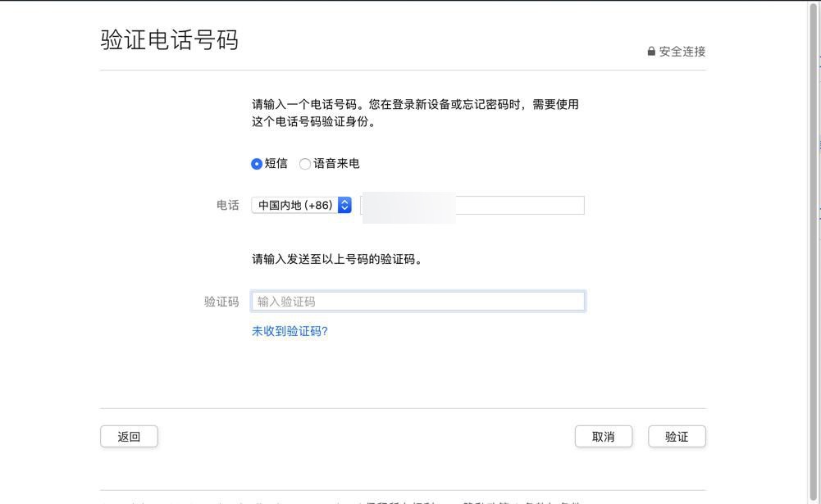This screenshot has height=504, width=821.
Task: Click the 请输入一个电话号码 instruction paragraph
Action: pyautogui.click(x=415, y=113)
